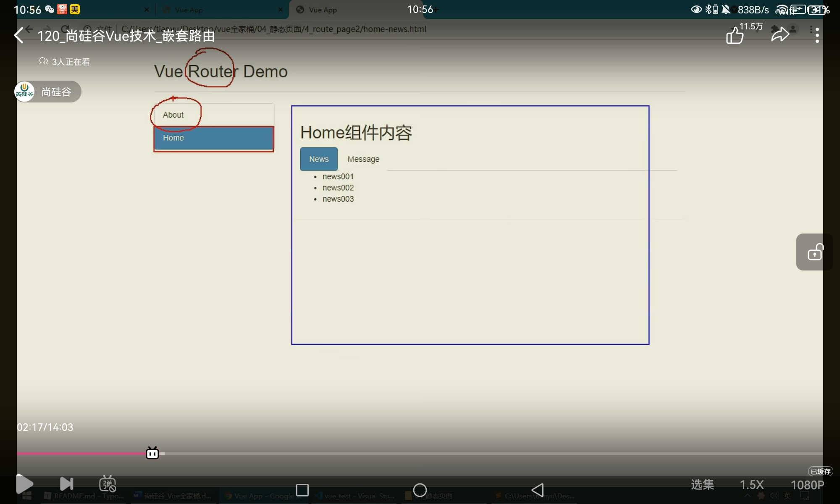Click the About nav item
This screenshot has width=840, height=504.
(x=173, y=115)
